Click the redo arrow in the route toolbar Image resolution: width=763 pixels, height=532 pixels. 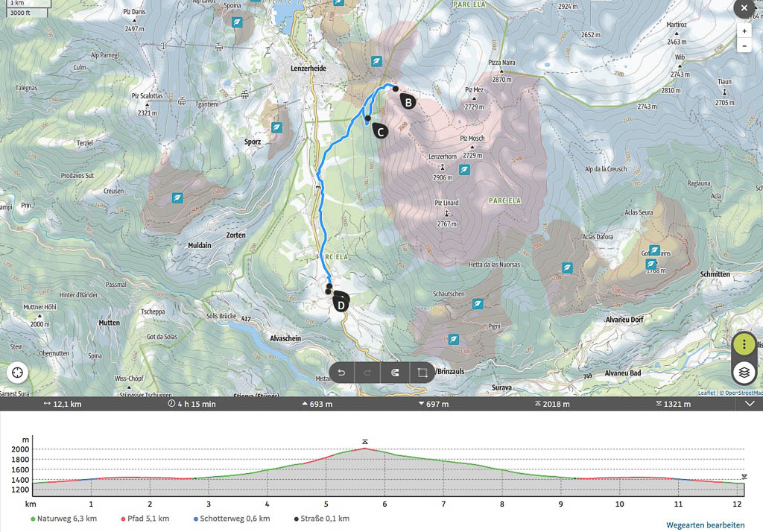coord(367,373)
